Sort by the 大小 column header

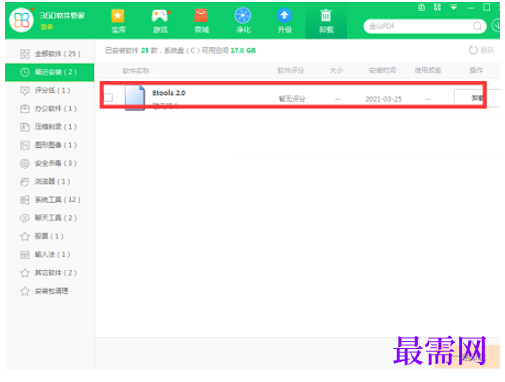(x=336, y=70)
